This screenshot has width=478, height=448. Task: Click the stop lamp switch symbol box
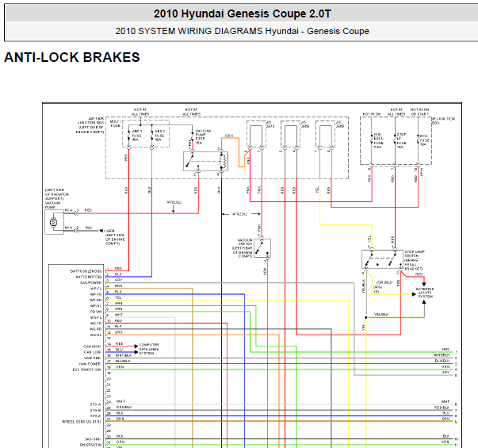(x=382, y=259)
